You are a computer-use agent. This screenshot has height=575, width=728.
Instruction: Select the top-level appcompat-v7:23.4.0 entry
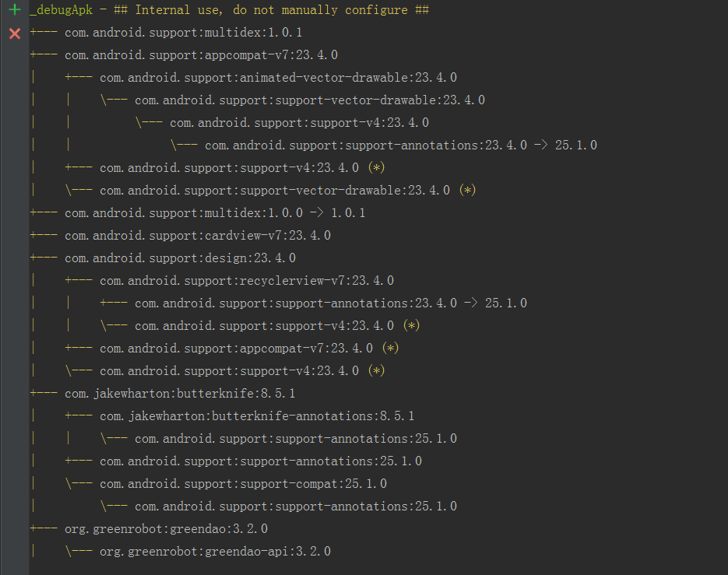tap(201, 55)
